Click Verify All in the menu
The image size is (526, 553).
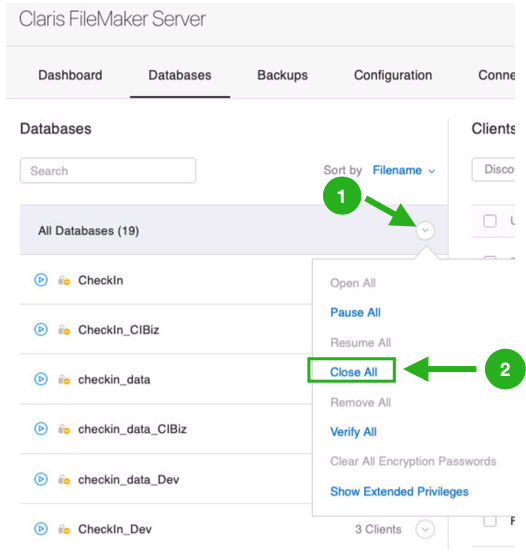[x=353, y=432]
